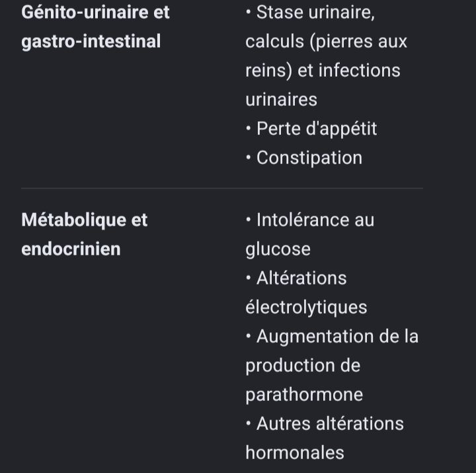Select the 'Métabolique et endocrinien' row heading
Screen dimensions: 476x473
(x=85, y=234)
